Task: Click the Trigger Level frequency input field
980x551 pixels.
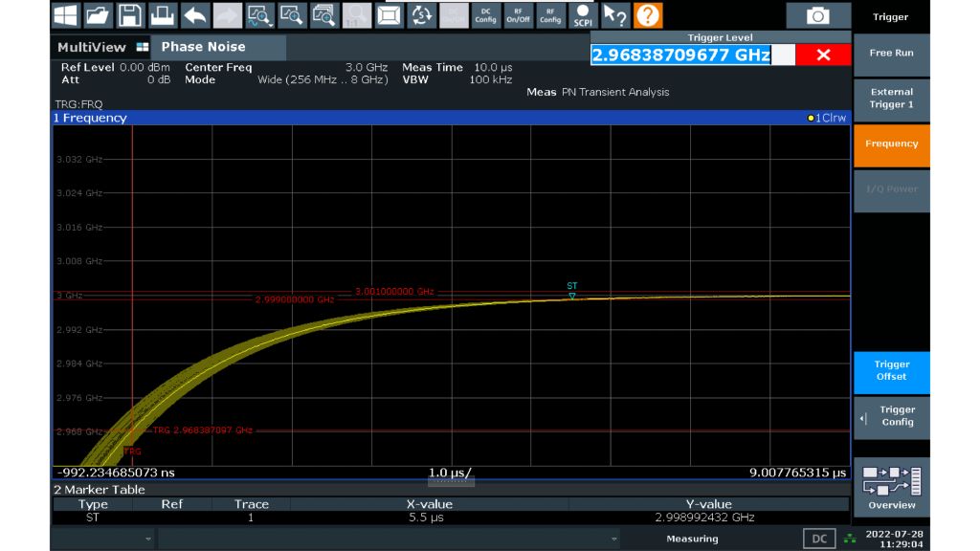Action: tap(681, 55)
